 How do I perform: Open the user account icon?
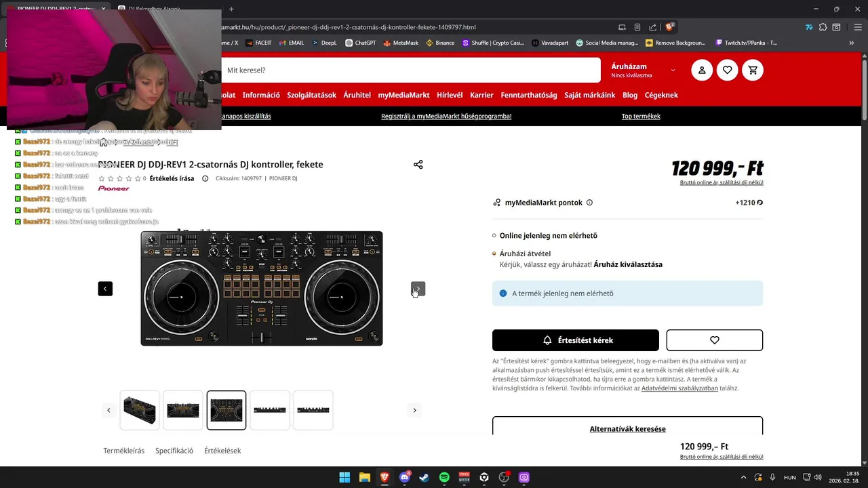pyautogui.click(x=702, y=70)
